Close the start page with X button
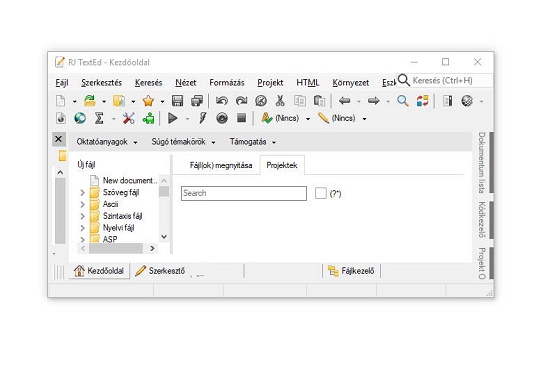 (x=59, y=139)
